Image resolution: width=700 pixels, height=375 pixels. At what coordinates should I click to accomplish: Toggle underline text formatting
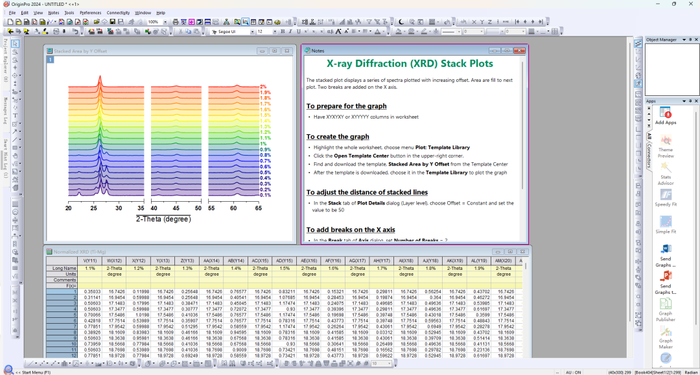tap(298, 32)
